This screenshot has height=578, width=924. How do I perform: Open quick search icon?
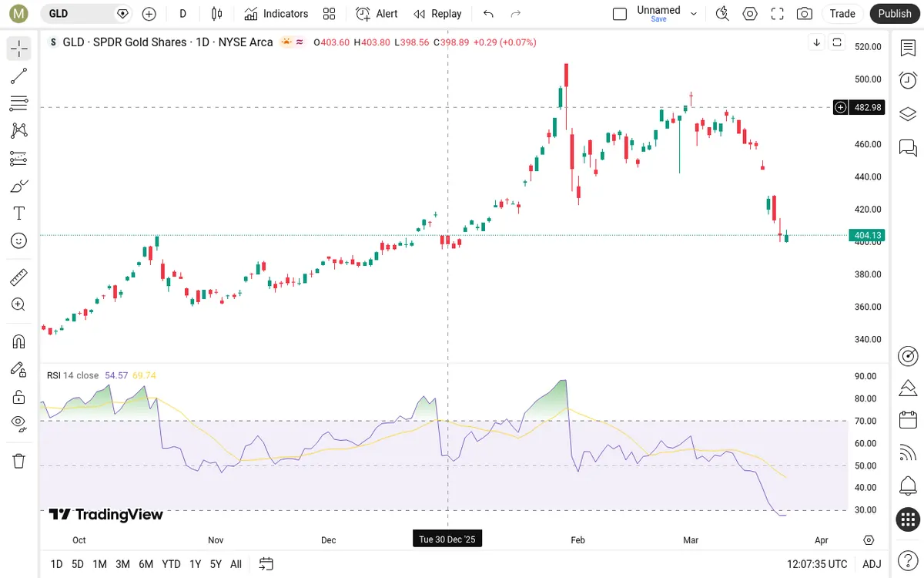tap(722, 13)
